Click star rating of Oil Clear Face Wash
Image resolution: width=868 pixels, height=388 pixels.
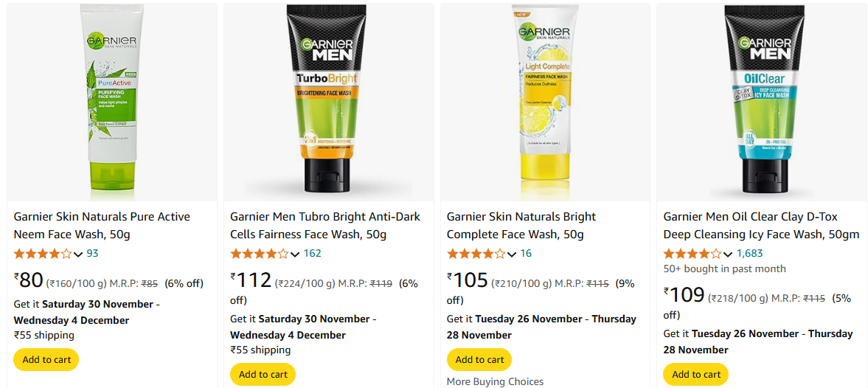pos(692,254)
